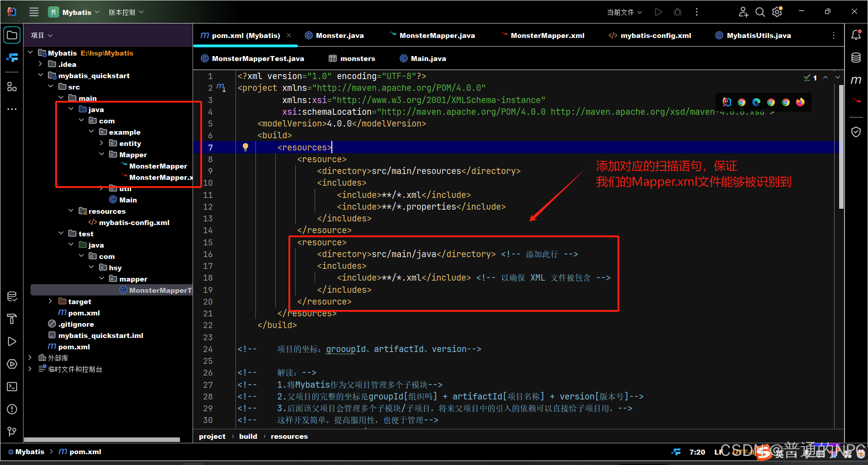Switch to MybatisUtils.java tab

[x=753, y=35]
